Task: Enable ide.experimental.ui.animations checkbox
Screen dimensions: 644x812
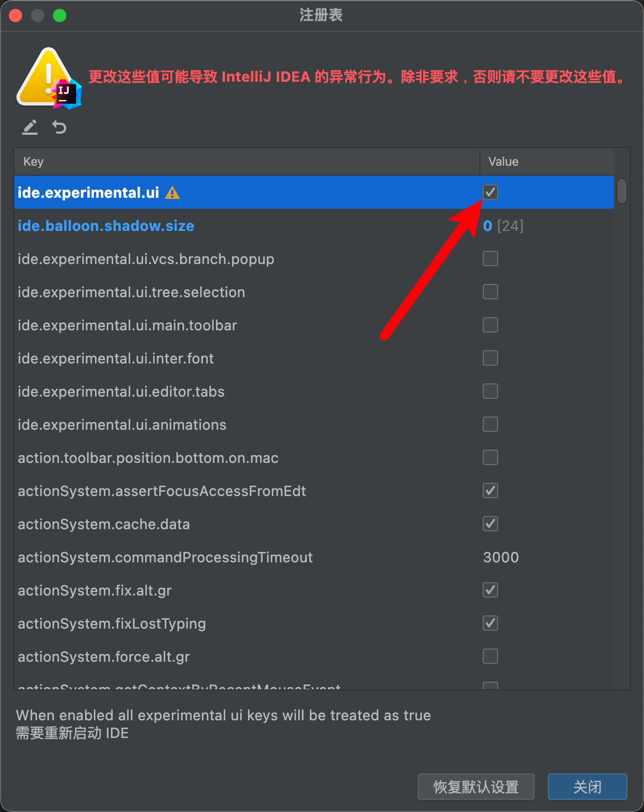Action: coord(490,424)
